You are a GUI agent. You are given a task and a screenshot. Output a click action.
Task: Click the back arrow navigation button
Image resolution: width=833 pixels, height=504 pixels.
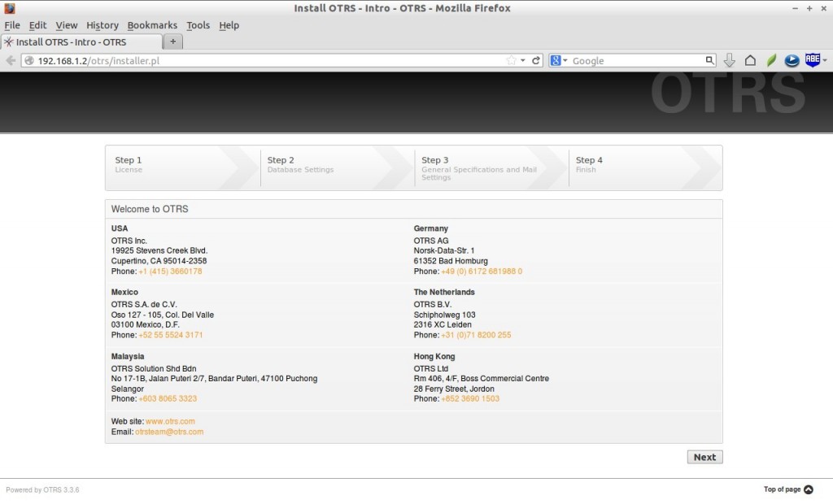tap(11, 61)
